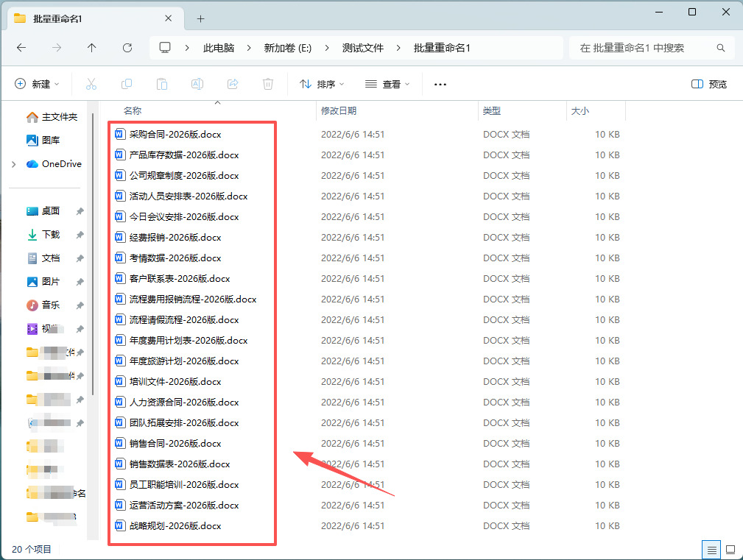Click the Delete trash icon
This screenshot has width=743, height=560.
pyautogui.click(x=268, y=85)
